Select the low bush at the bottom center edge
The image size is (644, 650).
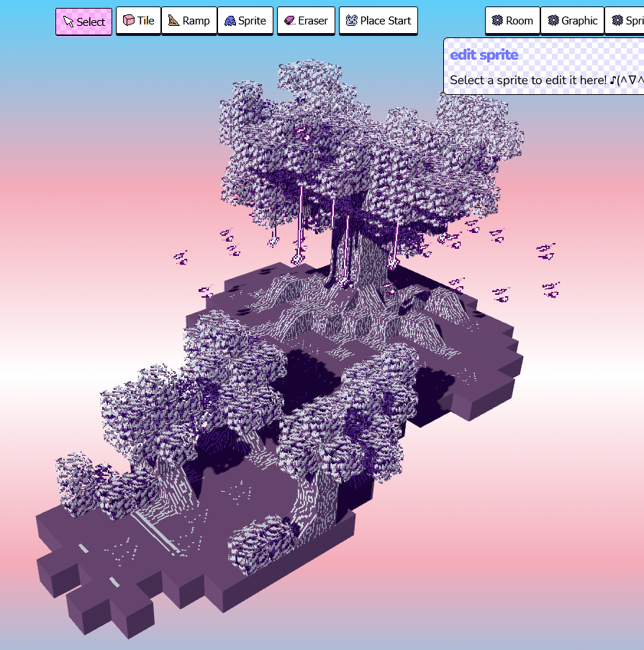click(x=263, y=544)
